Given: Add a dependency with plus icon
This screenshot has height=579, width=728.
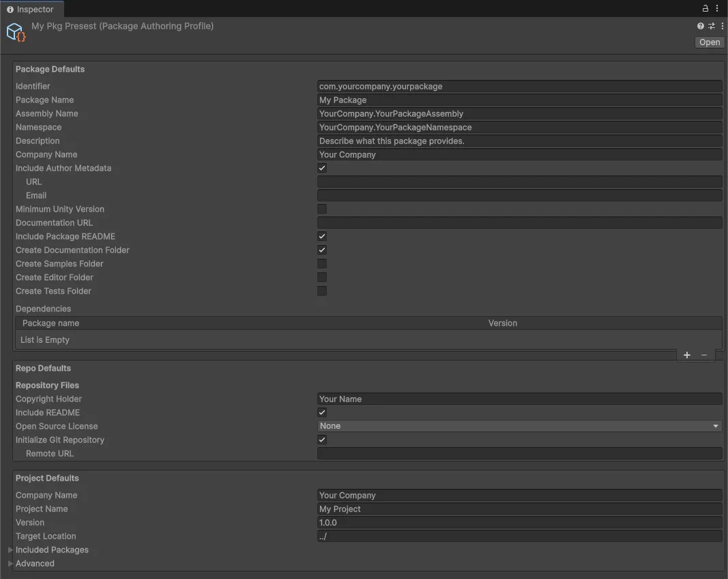Looking at the screenshot, I should [687, 355].
